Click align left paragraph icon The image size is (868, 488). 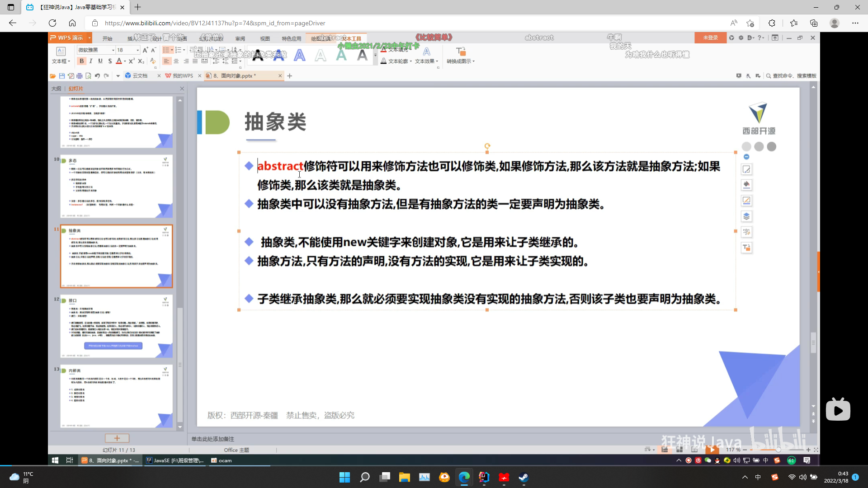coord(166,61)
